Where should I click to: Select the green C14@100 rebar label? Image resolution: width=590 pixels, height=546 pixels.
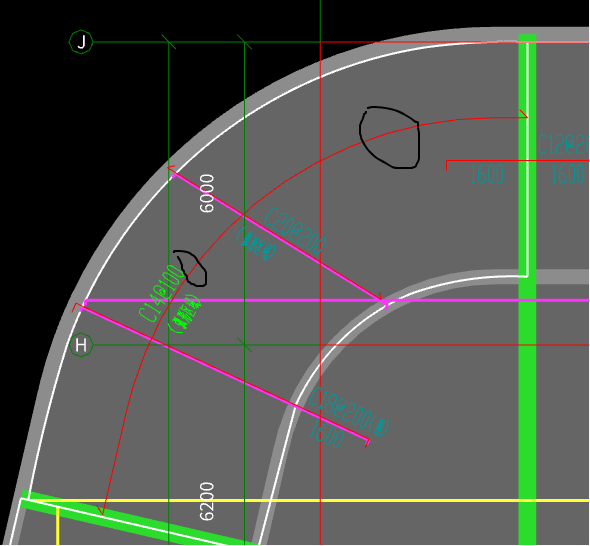click(161, 294)
